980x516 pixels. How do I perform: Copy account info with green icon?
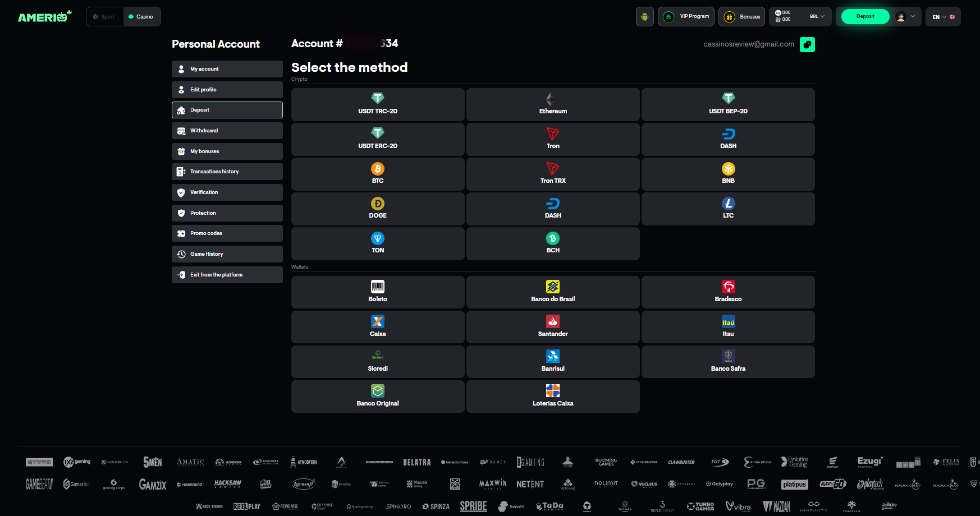point(807,44)
